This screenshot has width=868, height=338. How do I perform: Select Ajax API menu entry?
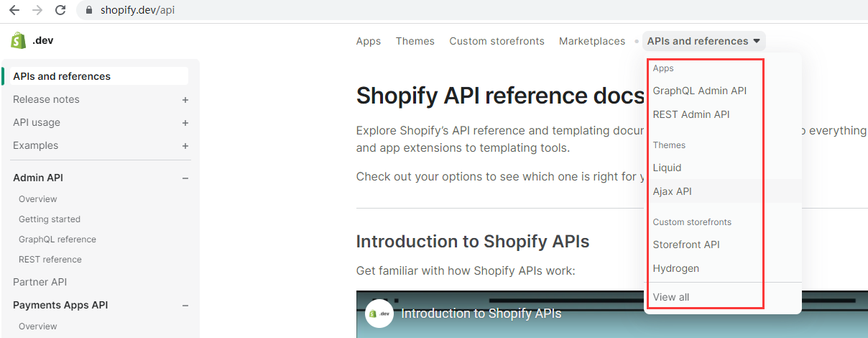[672, 191]
